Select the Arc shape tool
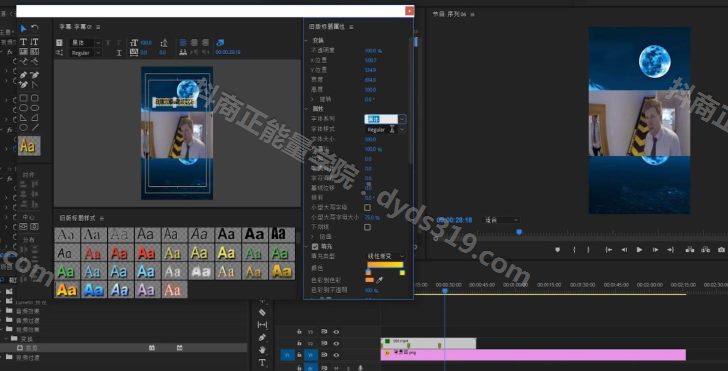The height and width of the screenshot is (371, 728). pyautogui.click(x=35, y=117)
